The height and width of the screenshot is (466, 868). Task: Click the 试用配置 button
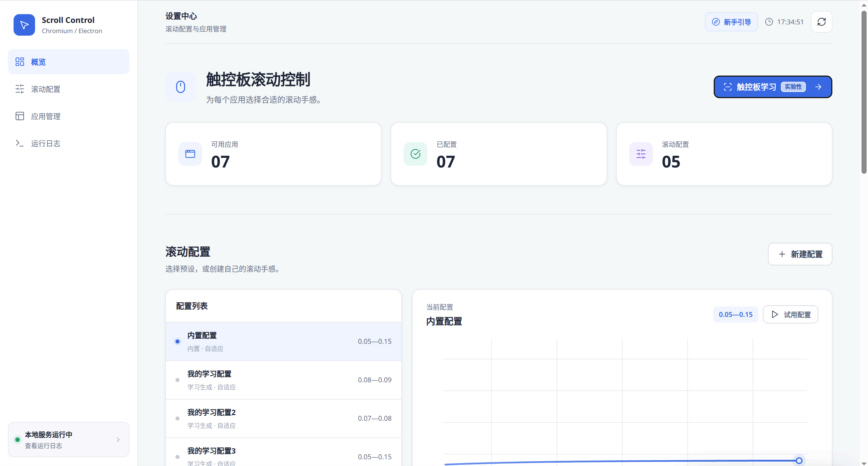point(790,314)
